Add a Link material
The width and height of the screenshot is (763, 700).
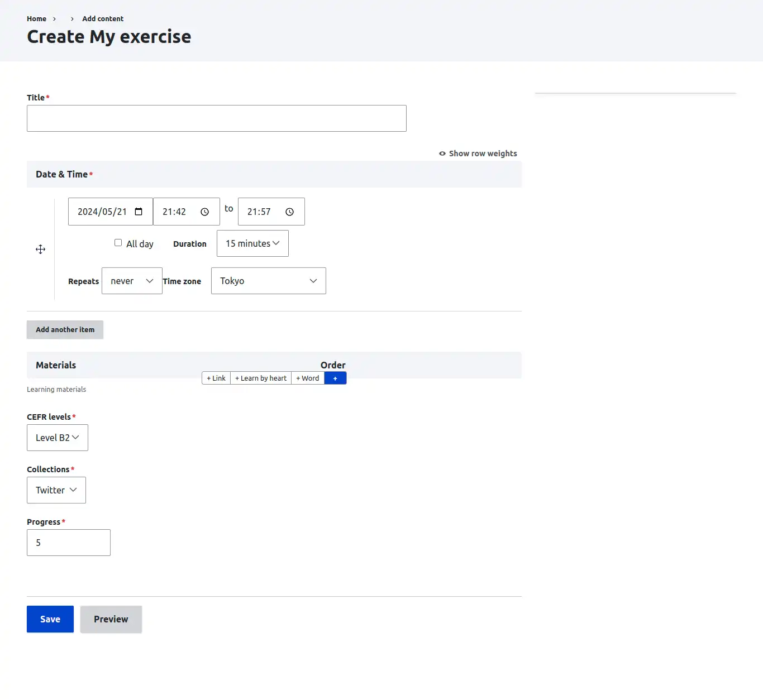click(216, 378)
